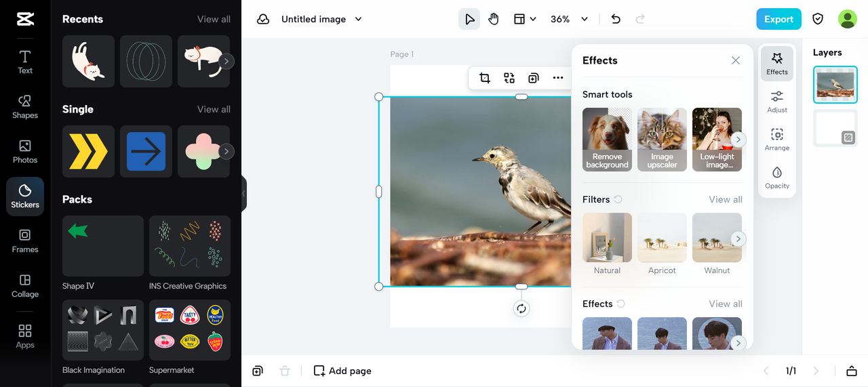
Task: Undo the last action
Action: pos(616,19)
